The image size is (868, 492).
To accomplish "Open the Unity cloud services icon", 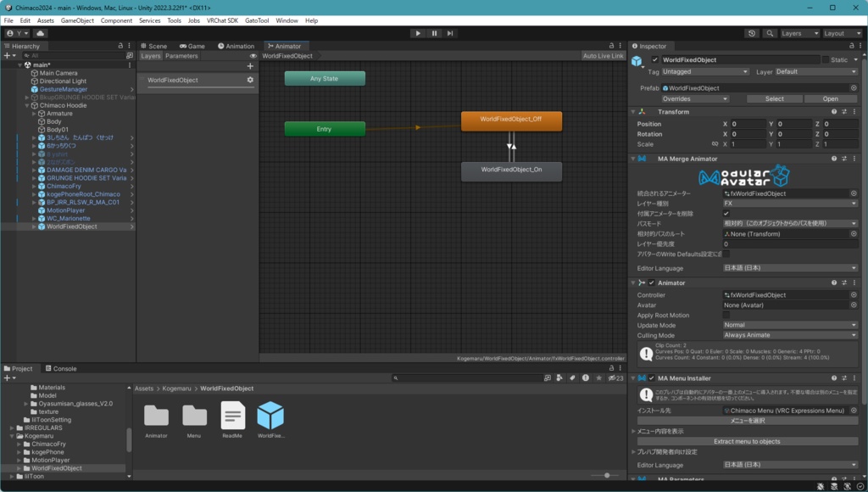I will tap(41, 33).
